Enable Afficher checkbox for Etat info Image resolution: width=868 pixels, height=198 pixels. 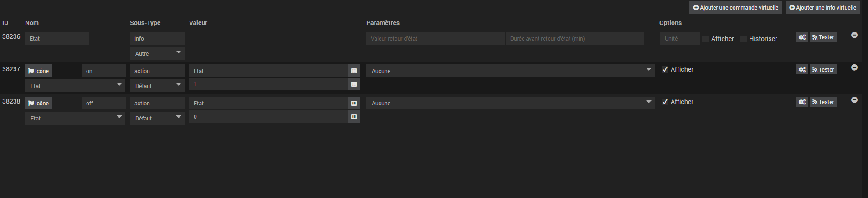pyautogui.click(x=706, y=39)
